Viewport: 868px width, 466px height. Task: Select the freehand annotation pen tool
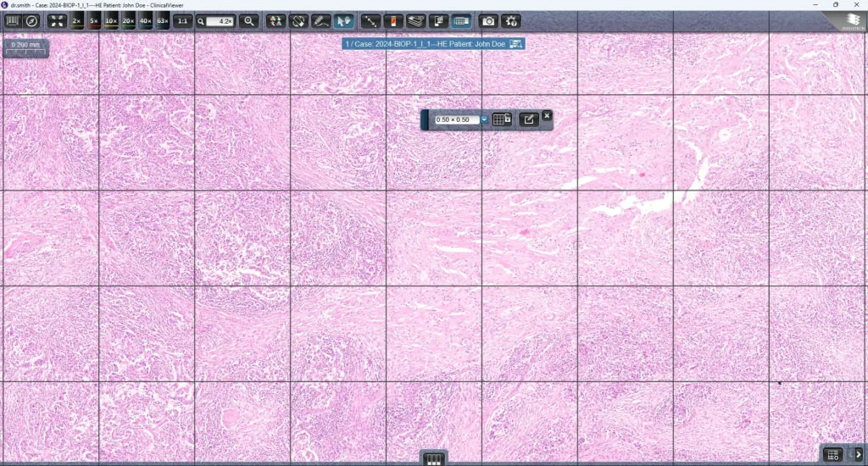coord(321,21)
